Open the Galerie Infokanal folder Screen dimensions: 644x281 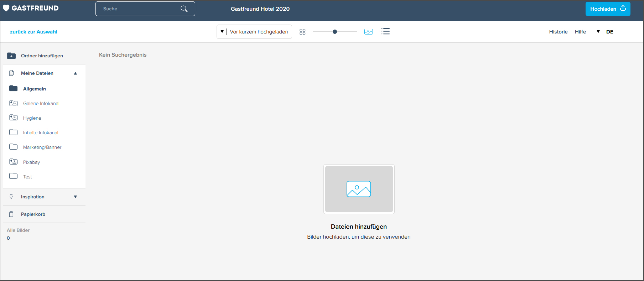pos(41,103)
